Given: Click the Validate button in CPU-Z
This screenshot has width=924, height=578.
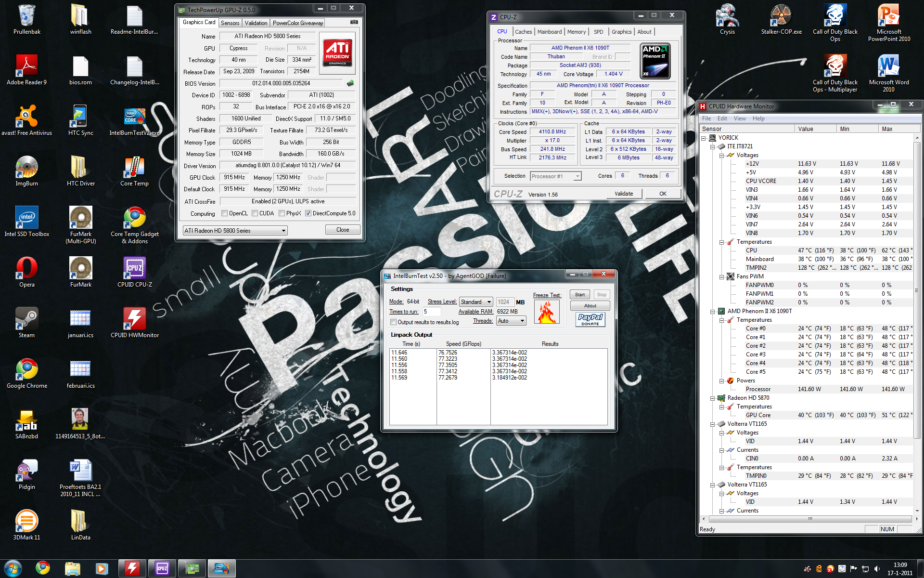Looking at the screenshot, I should coord(624,194).
